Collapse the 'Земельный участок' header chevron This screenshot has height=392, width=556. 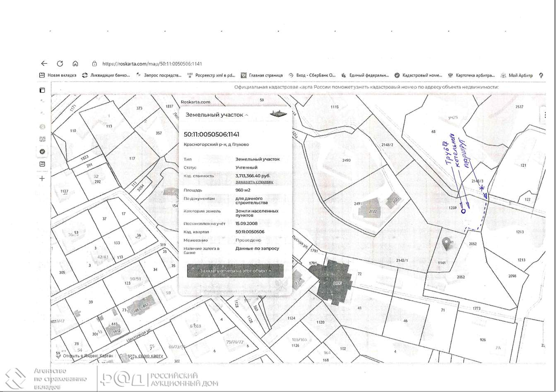point(247,115)
